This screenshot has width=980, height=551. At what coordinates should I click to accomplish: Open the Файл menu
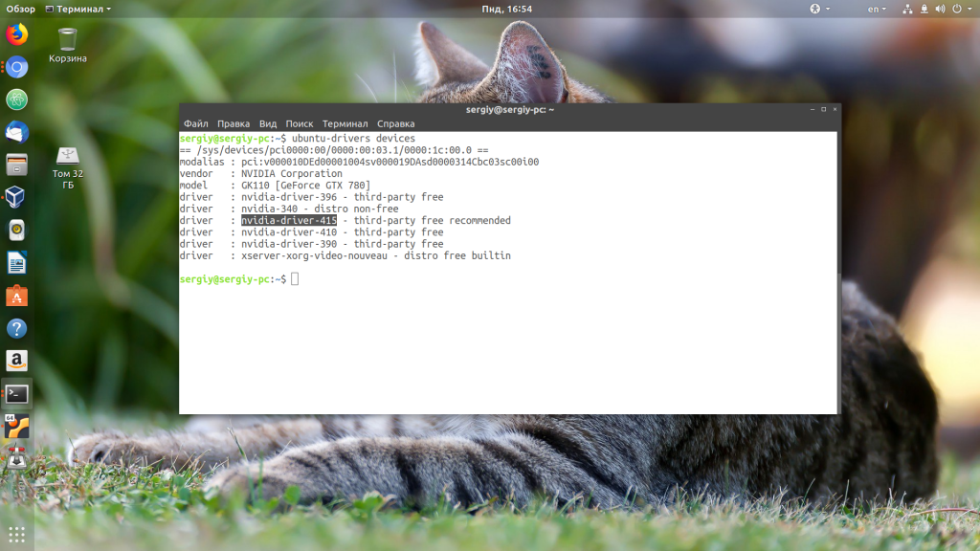point(195,123)
